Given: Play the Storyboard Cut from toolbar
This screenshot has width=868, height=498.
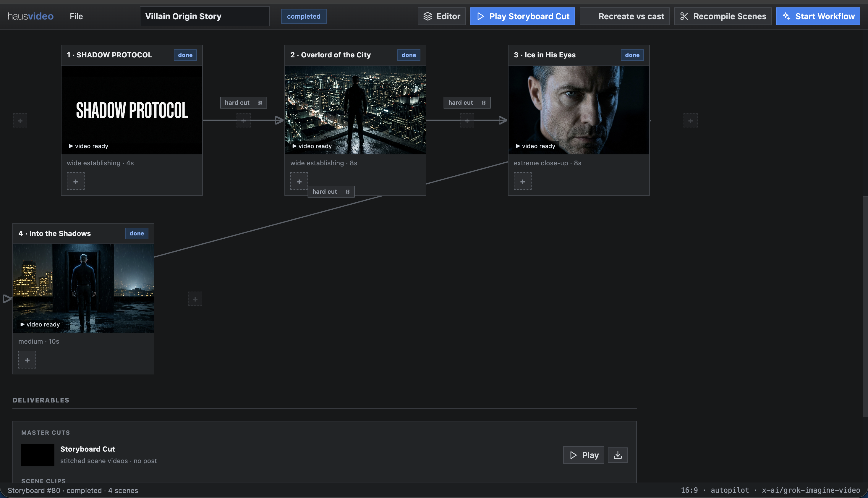Looking at the screenshot, I should [x=522, y=16].
